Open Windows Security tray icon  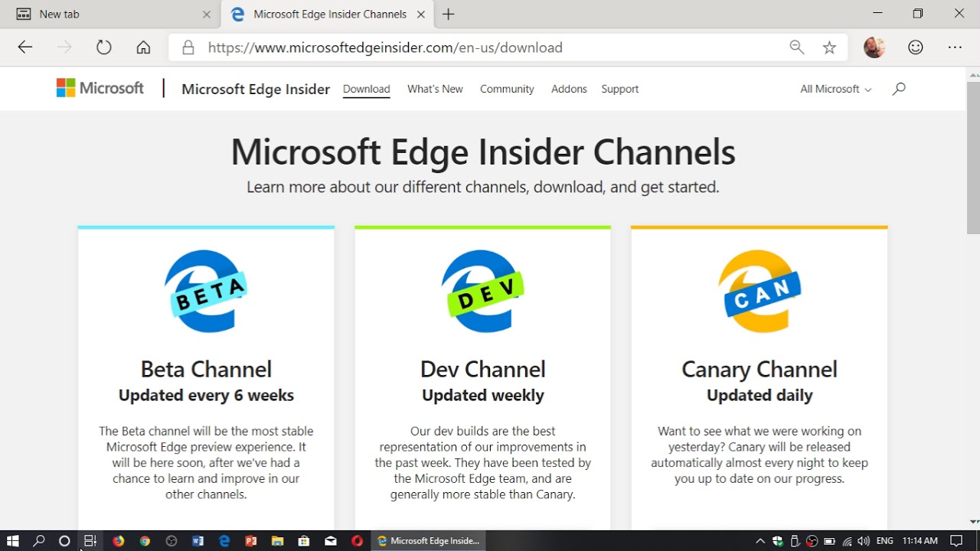[778, 540]
